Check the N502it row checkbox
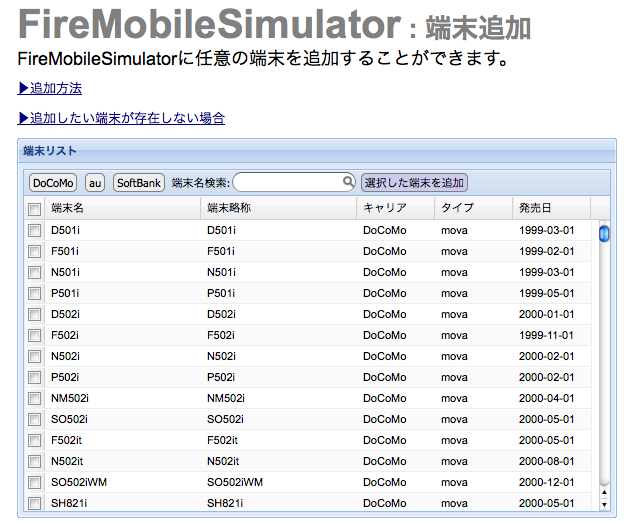 [35, 461]
